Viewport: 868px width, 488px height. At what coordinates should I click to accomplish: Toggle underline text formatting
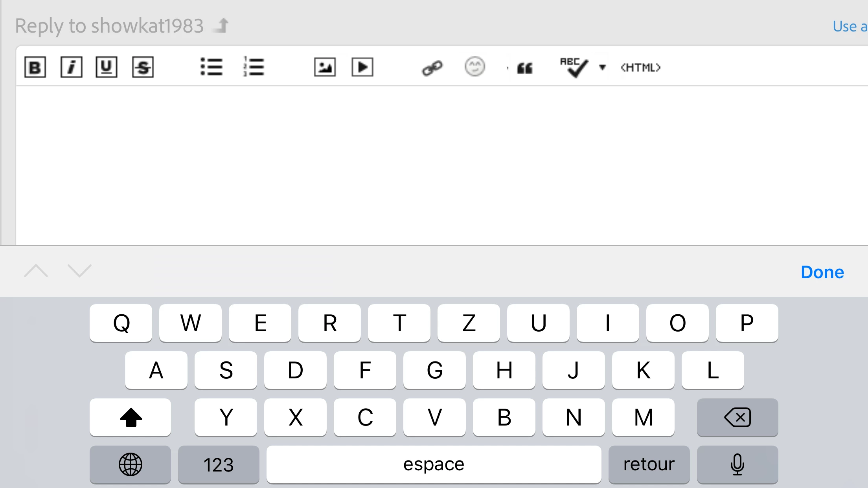click(106, 67)
